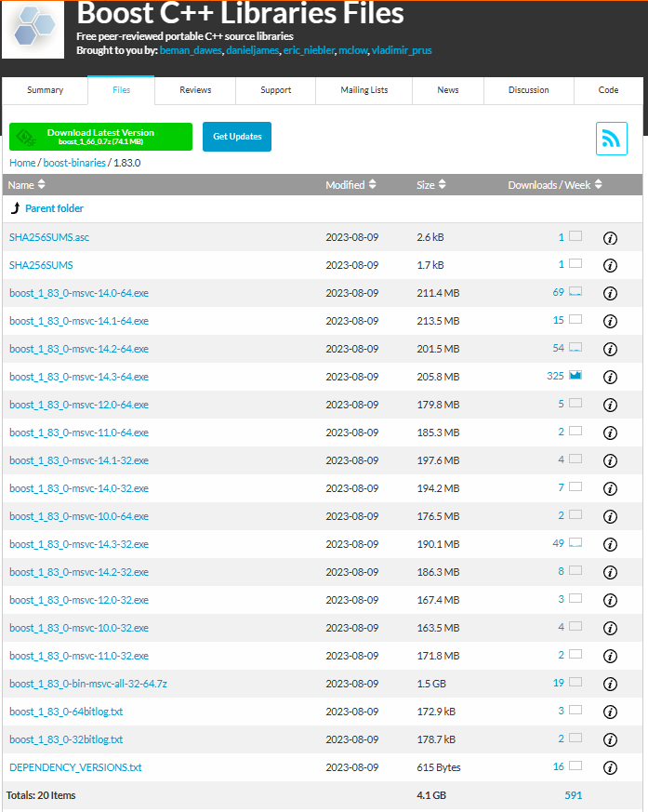Download boost_1_83_0-bin-msvc-all-32-64.7z

pos(88,684)
